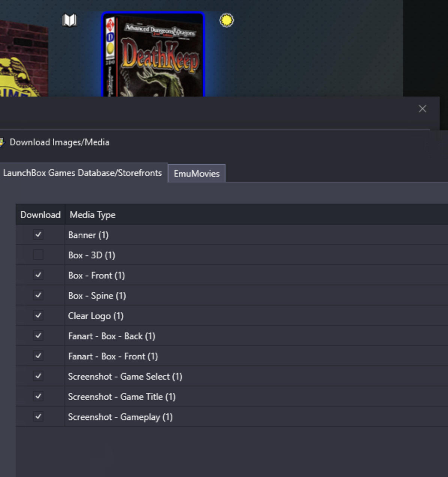Uncheck the Banner download checkbox
The height and width of the screenshot is (477, 448).
pos(38,235)
